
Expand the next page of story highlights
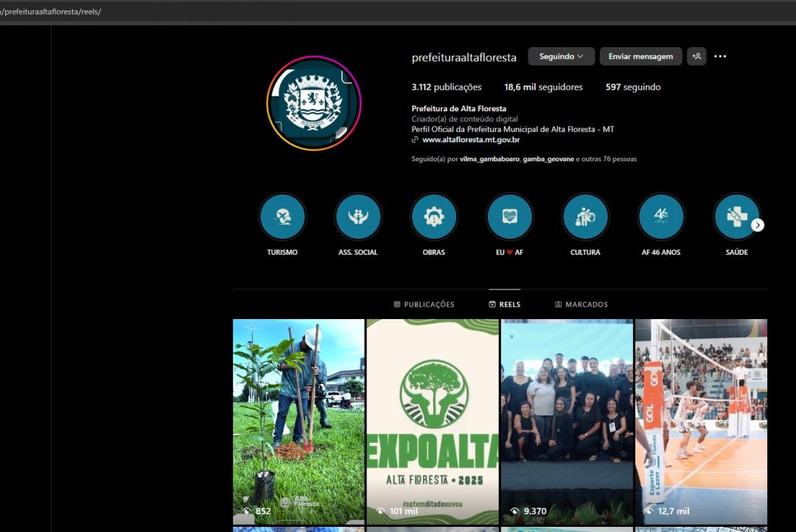[758, 225]
